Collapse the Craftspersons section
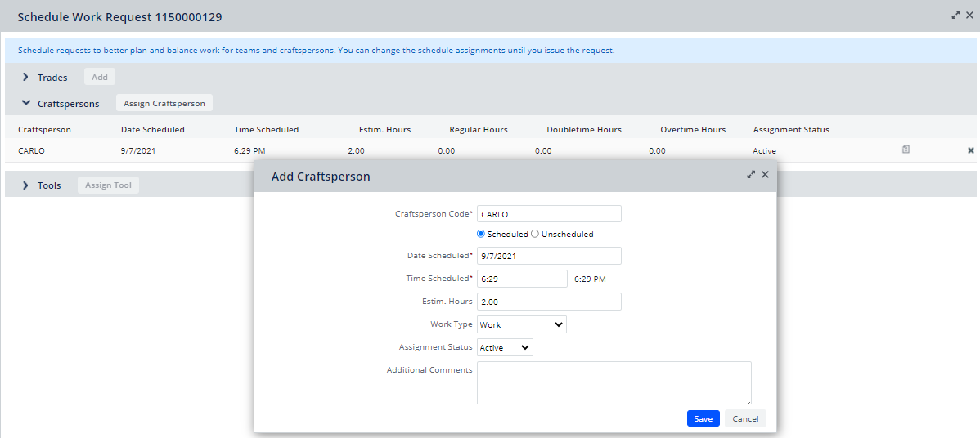The width and height of the screenshot is (980, 438). [25, 103]
